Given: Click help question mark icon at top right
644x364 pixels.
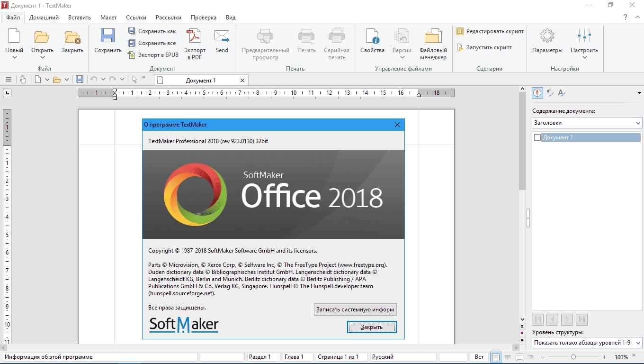Looking at the screenshot, I should (626, 18).
